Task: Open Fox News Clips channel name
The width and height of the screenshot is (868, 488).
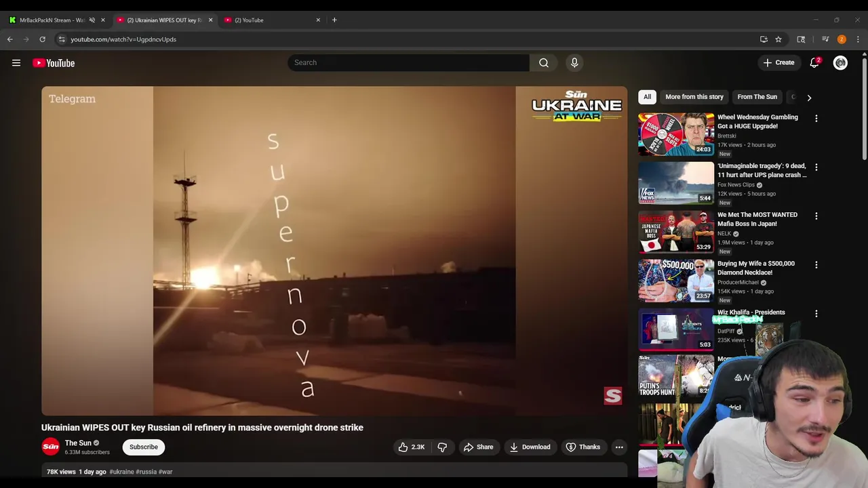Action: (x=736, y=184)
